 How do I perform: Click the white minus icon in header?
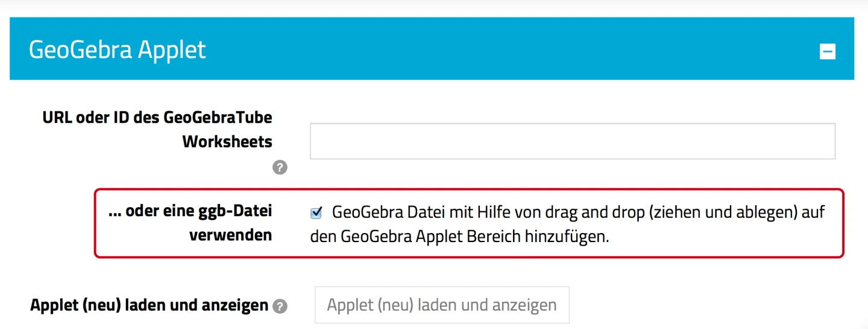(x=827, y=52)
